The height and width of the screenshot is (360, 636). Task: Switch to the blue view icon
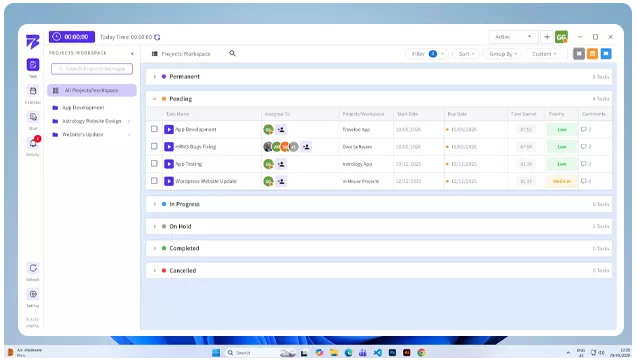(x=606, y=54)
